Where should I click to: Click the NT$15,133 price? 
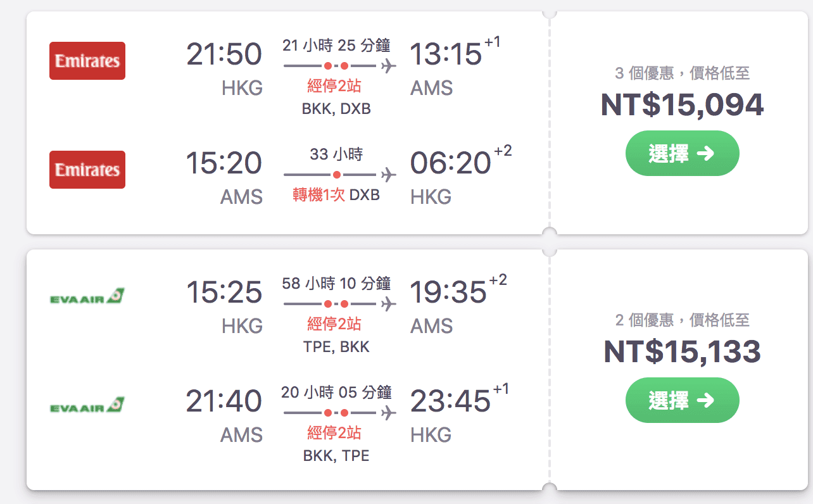click(x=682, y=351)
